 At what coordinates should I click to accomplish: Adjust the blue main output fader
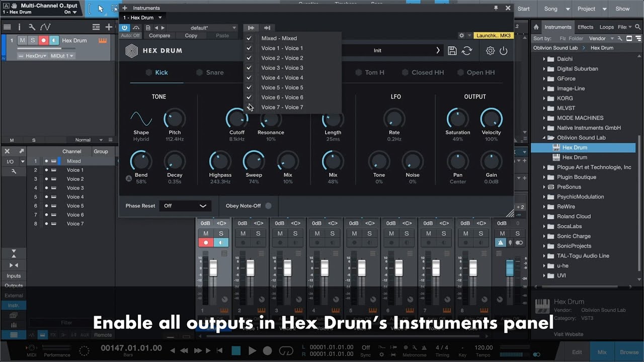tap(510, 268)
